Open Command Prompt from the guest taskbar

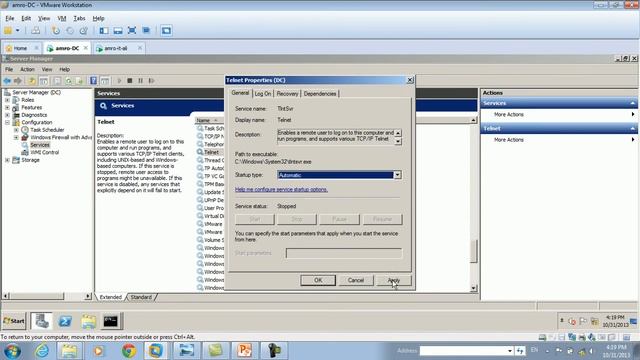[x=111, y=321]
